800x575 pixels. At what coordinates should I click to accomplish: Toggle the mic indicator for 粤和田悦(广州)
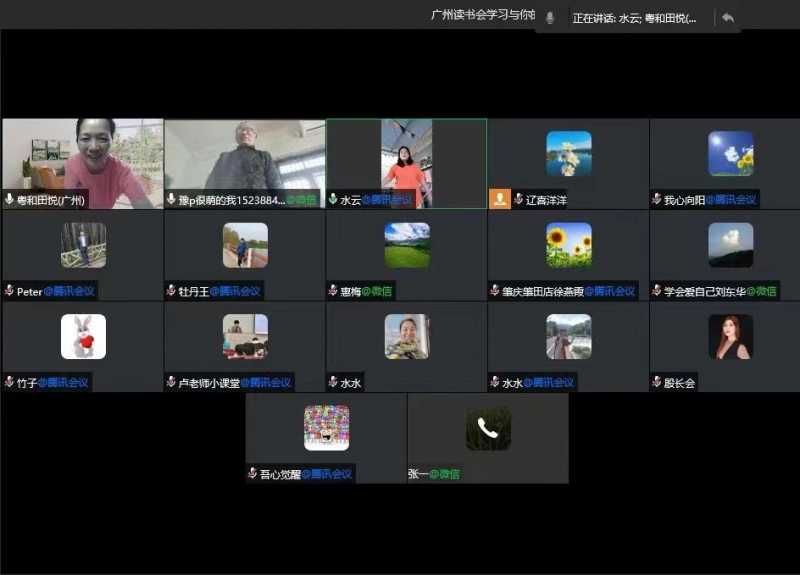pyautogui.click(x=10, y=200)
